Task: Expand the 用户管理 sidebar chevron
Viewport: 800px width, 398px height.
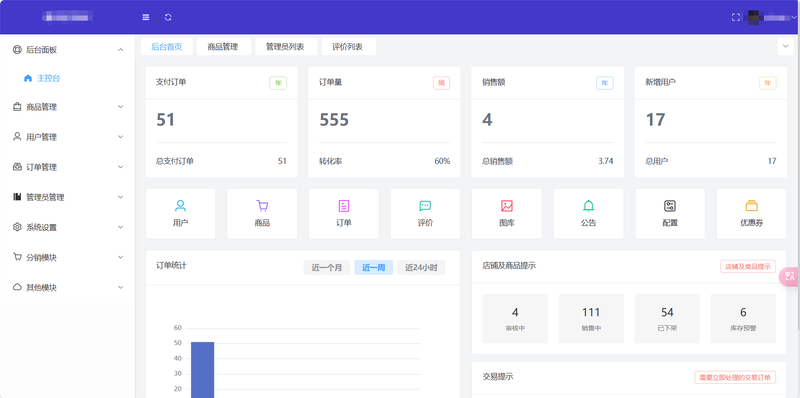Action: (120, 137)
